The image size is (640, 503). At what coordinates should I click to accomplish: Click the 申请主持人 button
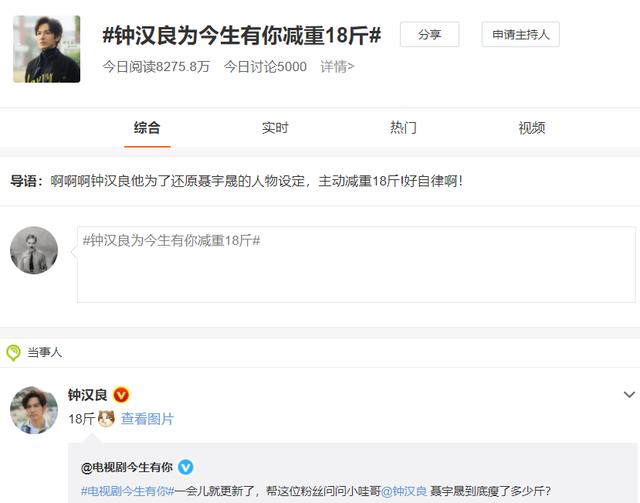(520, 35)
